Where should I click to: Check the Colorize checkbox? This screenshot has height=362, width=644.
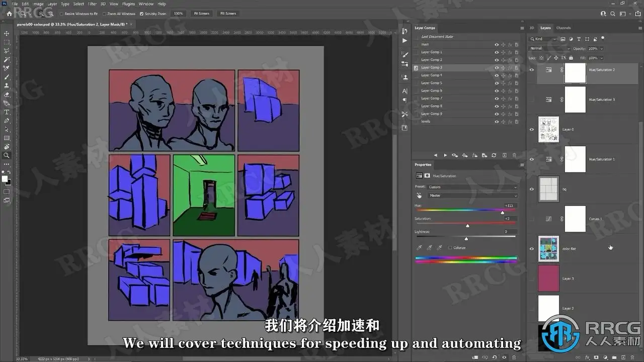[450, 248]
